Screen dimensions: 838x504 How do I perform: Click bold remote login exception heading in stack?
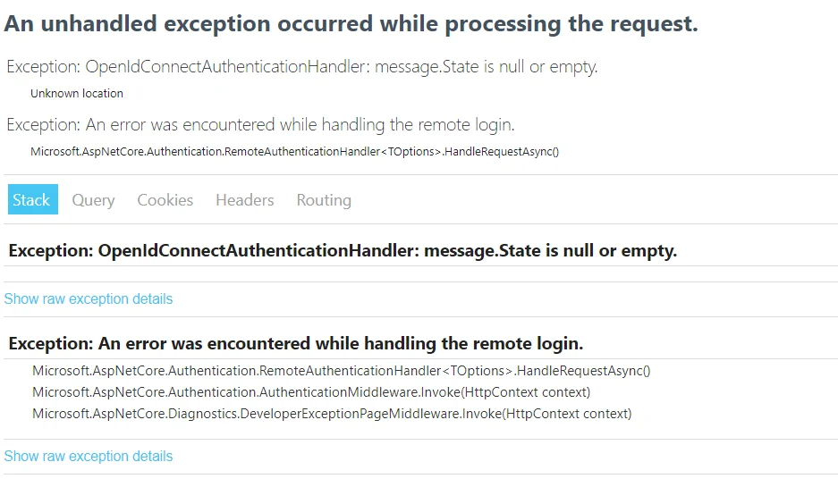click(x=295, y=343)
